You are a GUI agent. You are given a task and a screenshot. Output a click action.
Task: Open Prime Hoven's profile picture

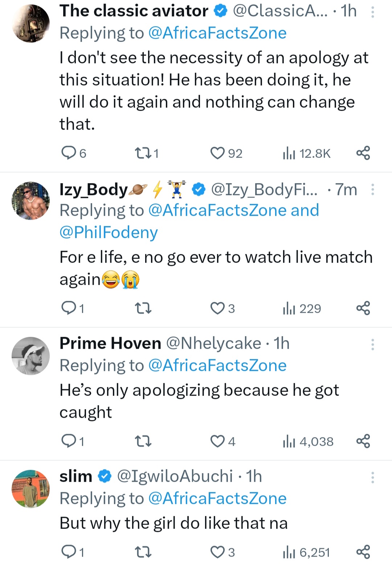click(30, 356)
